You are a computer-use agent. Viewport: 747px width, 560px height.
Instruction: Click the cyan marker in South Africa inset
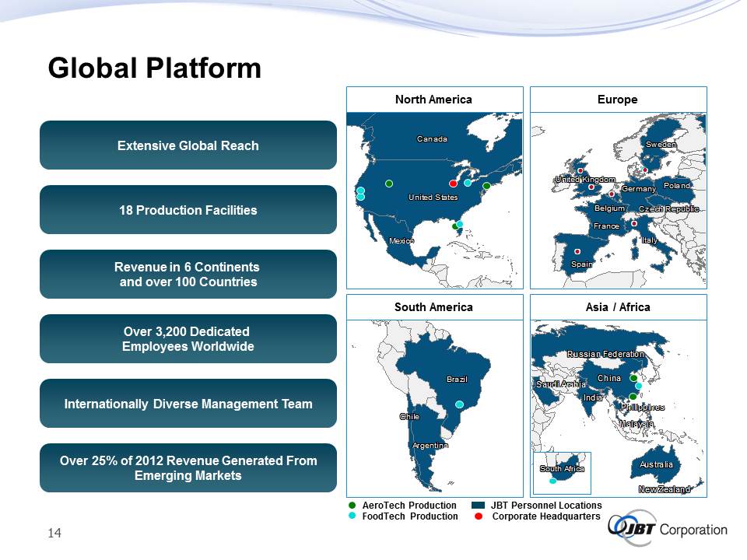(x=553, y=481)
